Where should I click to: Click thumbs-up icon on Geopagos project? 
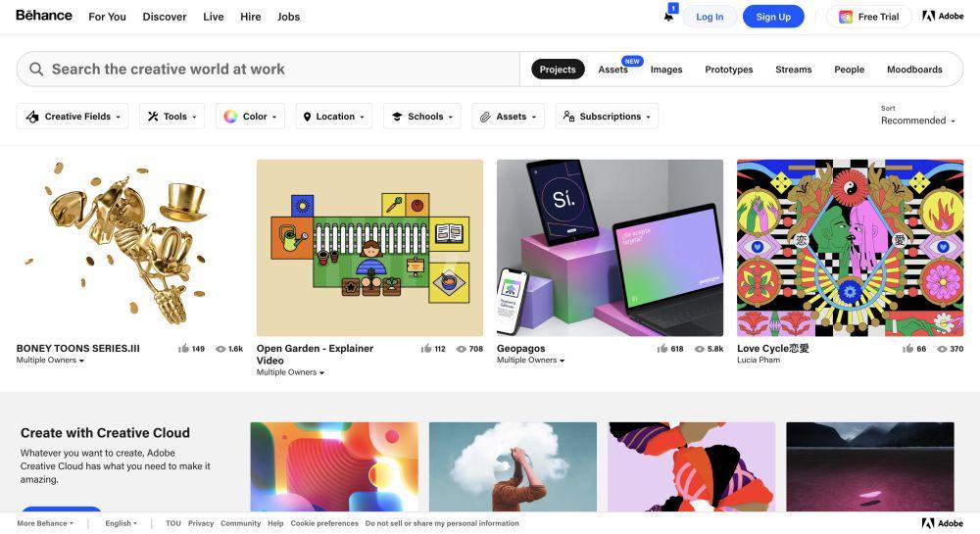[x=662, y=349]
